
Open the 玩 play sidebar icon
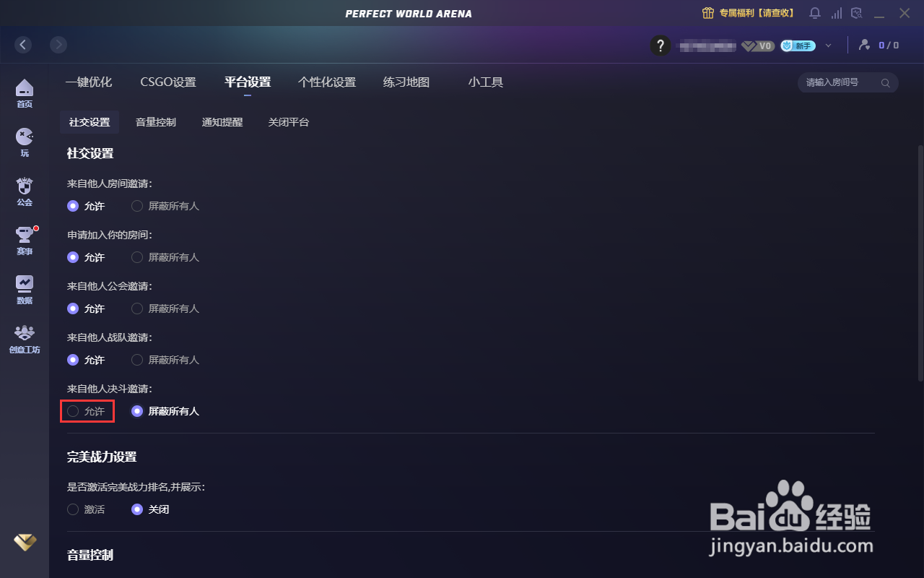25,142
